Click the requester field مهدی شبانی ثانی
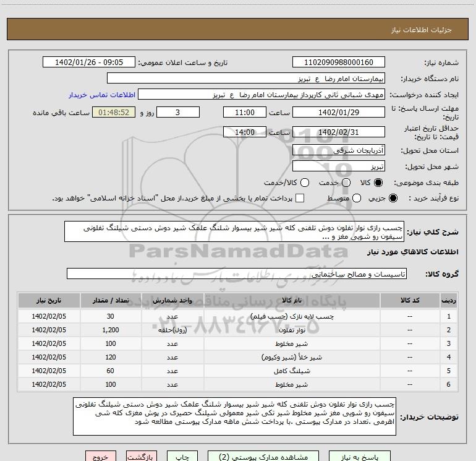The width and height of the screenshot is (476, 461). 261,94
